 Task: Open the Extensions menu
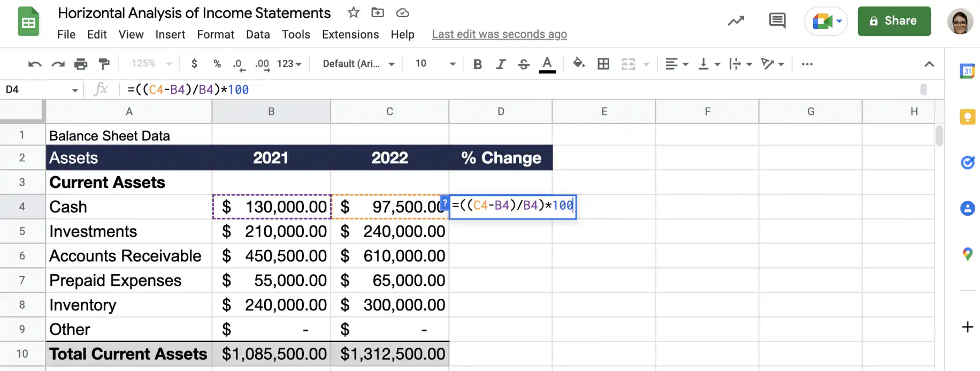click(x=350, y=34)
